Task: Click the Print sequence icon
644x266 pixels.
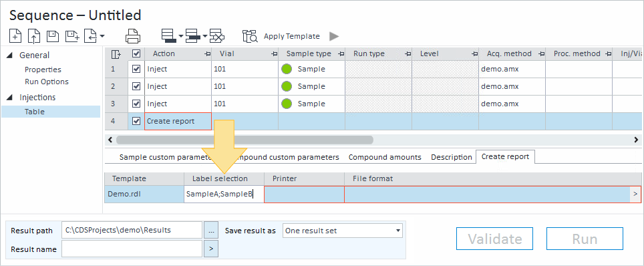Action: 133,36
